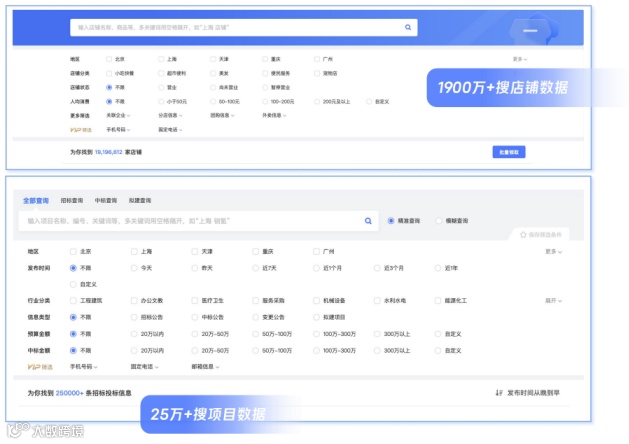Switch to the 全部查询 tab

36,201
